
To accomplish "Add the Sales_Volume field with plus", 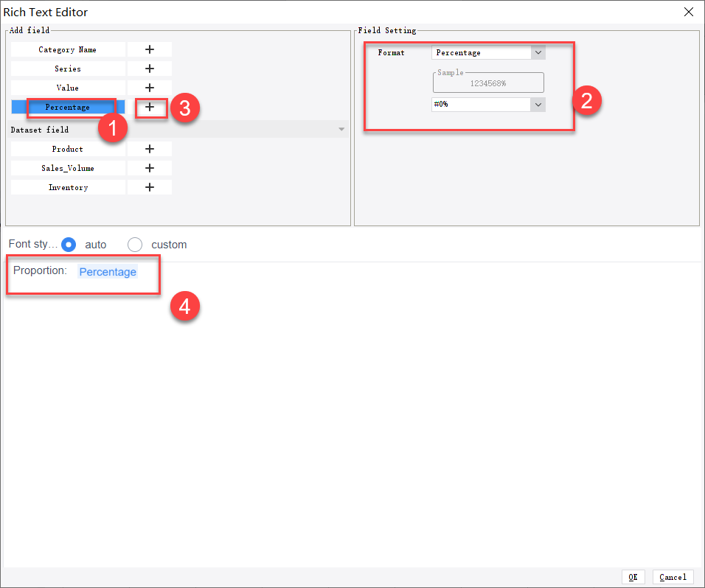I will pyautogui.click(x=149, y=168).
